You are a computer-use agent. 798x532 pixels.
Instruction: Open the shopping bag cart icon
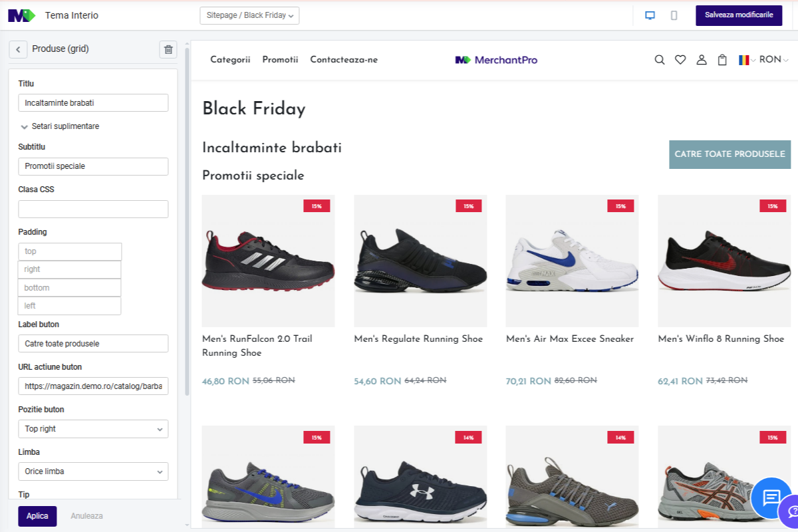722,60
